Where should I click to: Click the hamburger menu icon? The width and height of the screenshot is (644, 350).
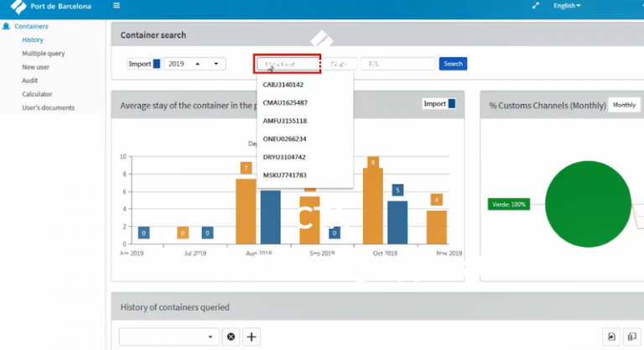click(116, 6)
